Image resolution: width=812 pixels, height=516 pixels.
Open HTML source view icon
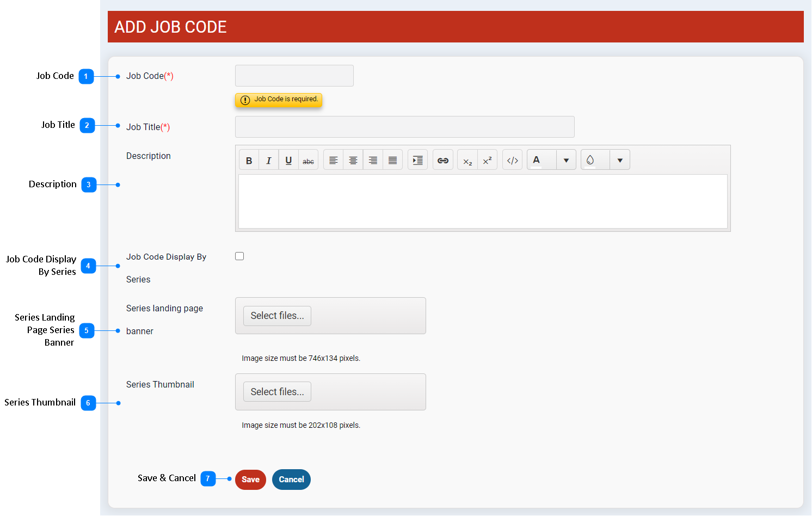click(512, 160)
